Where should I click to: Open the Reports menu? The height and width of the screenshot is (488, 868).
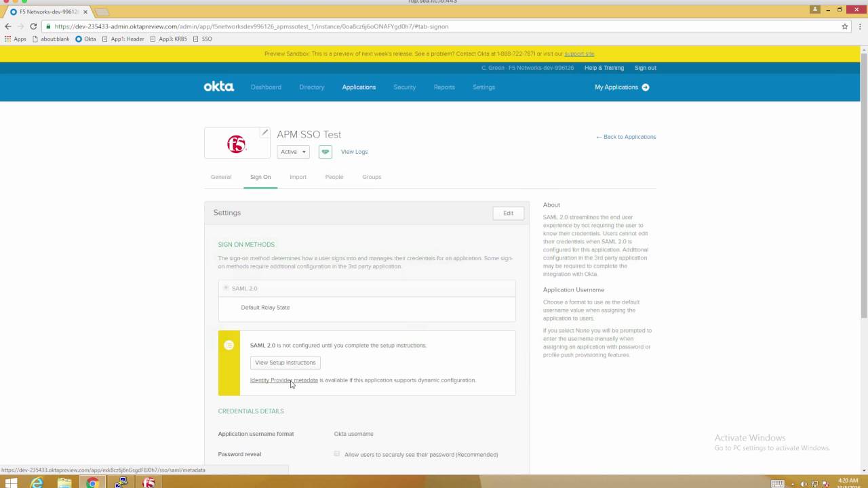(444, 87)
